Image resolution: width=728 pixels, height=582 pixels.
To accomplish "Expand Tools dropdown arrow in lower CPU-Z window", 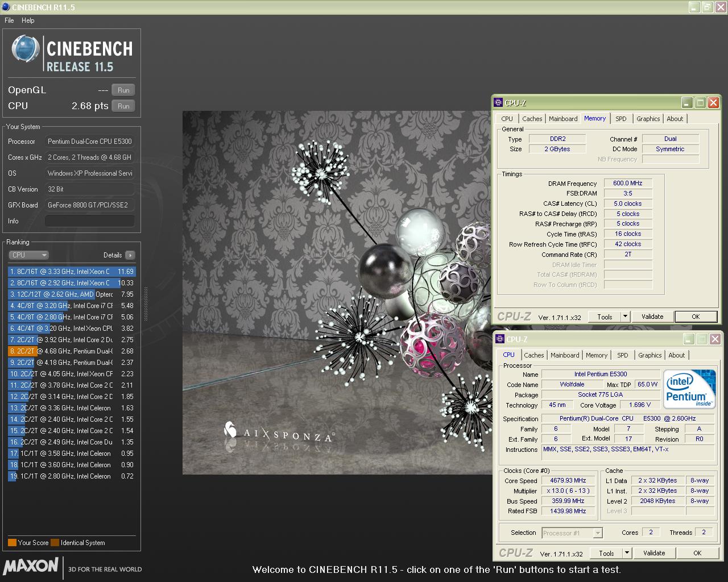I will pos(627,553).
